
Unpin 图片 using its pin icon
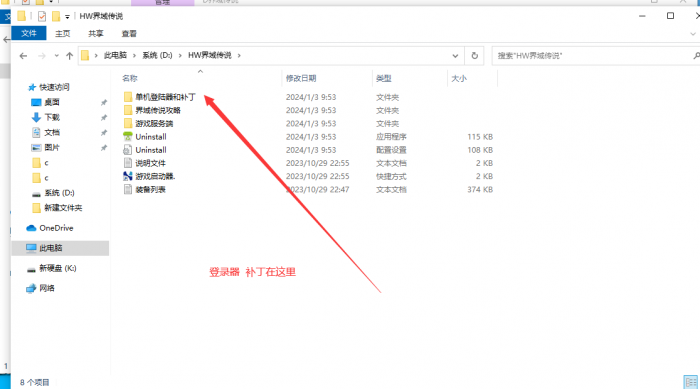pyautogui.click(x=104, y=148)
